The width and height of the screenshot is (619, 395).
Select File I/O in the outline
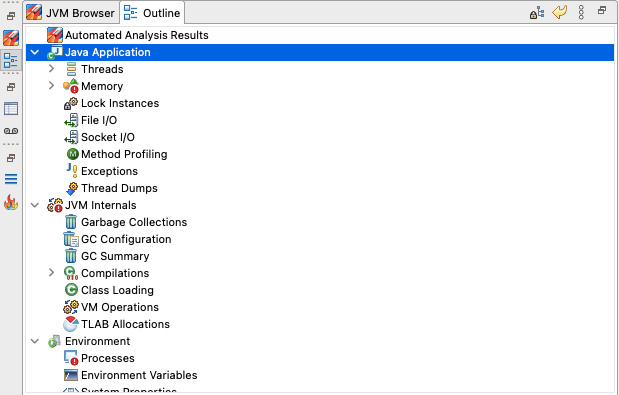point(99,120)
